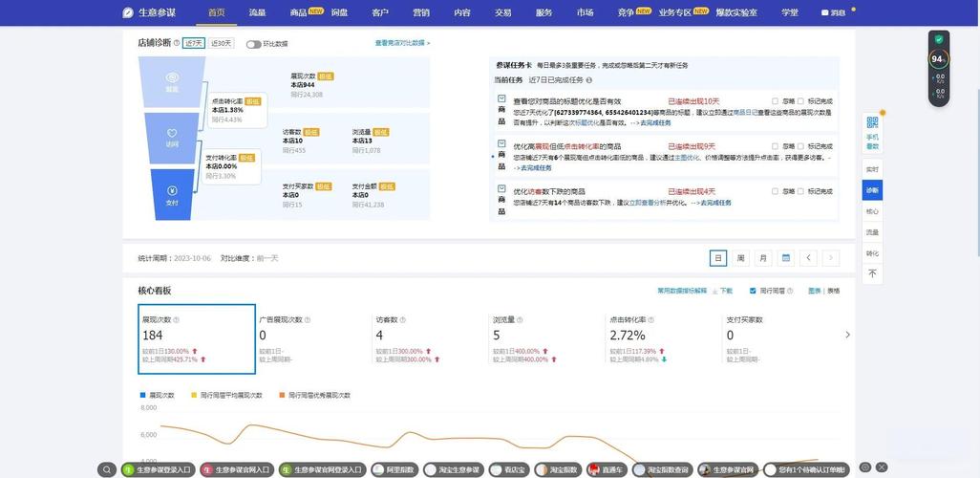Image resolution: width=980 pixels, height=478 pixels.
Task: Click the green shield icon top right
Action: [938, 39]
